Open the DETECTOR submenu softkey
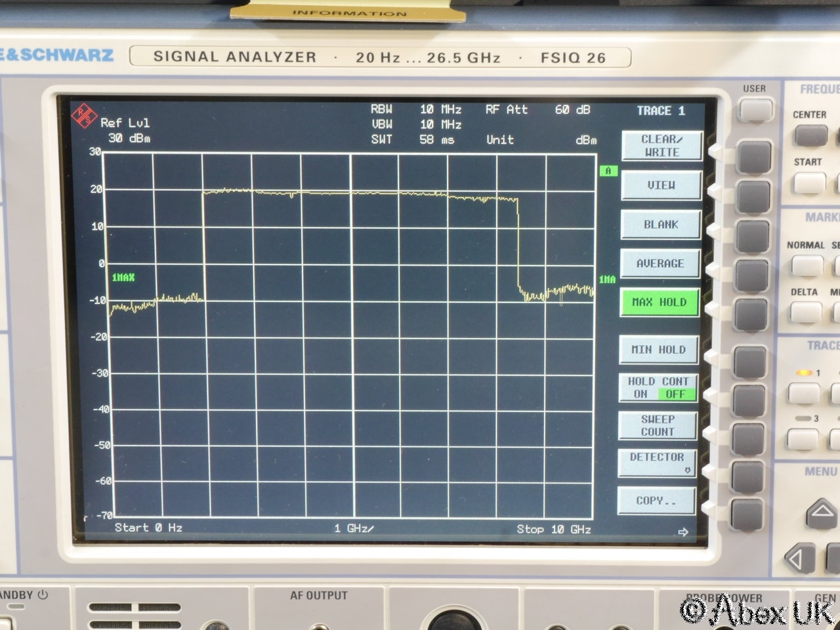The image size is (840, 630). [x=658, y=462]
